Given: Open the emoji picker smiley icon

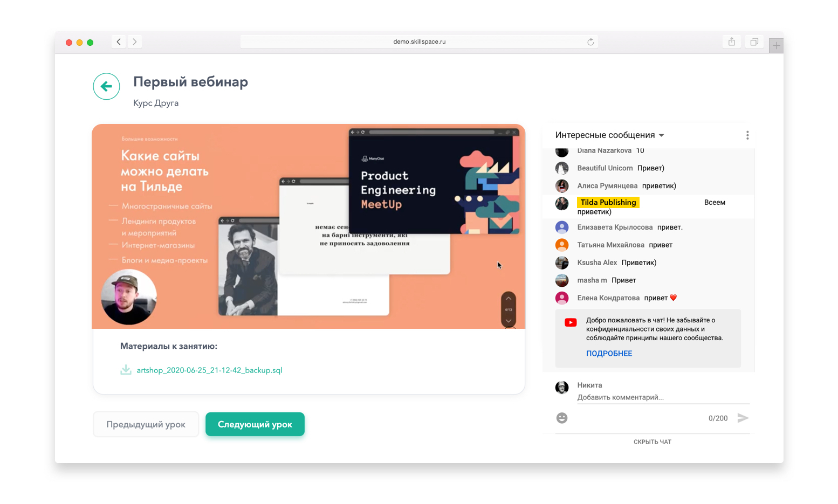Looking at the screenshot, I should [x=562, y=418].
